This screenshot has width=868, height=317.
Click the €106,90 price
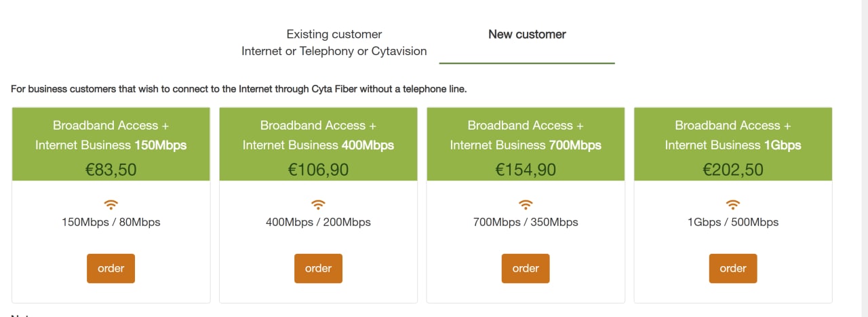tap(318, 170)
